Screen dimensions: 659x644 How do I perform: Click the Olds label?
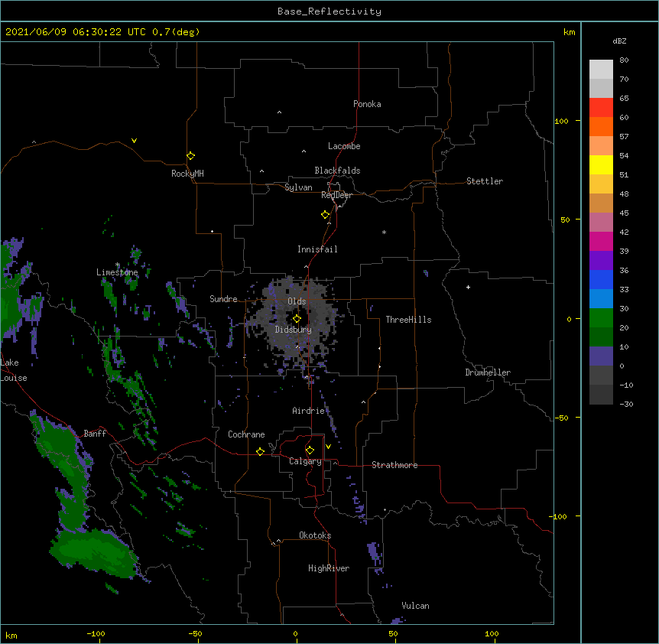tap(297, 301)
